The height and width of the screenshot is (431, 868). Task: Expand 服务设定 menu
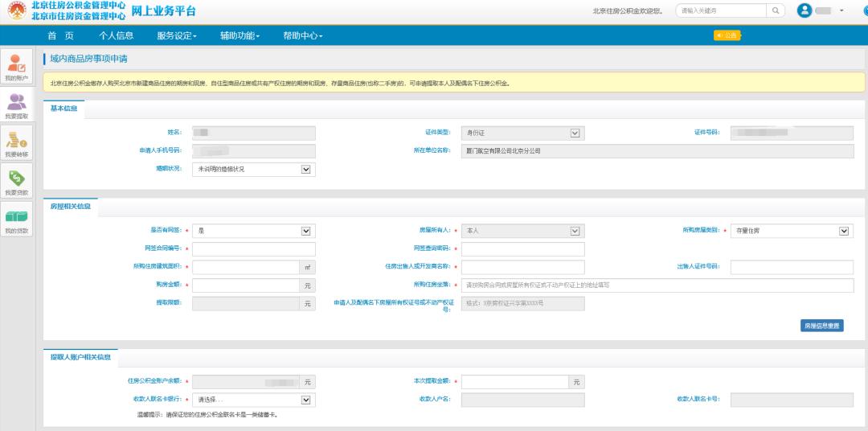tap(177, 35)
